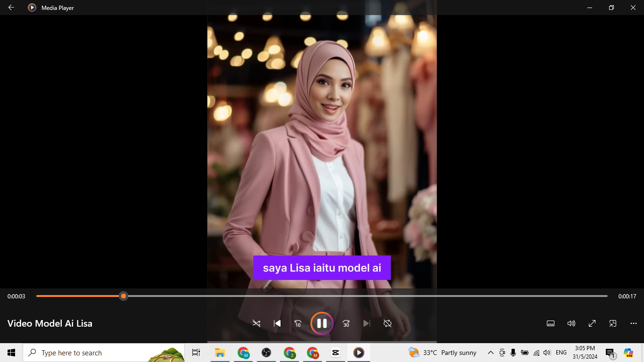The width and height of the screenshot is (644, 362).
Task: Click the taskbar speaker volume icon
Action: 547,353
